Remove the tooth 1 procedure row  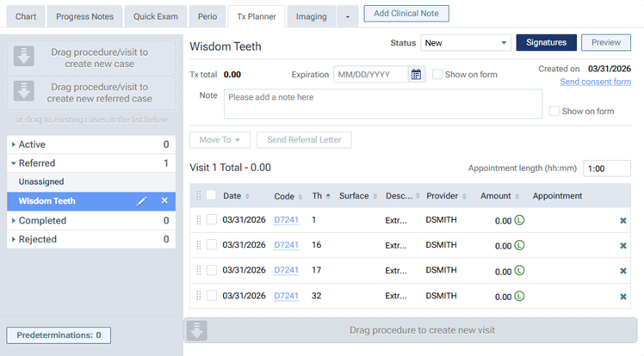pos(622,221)
